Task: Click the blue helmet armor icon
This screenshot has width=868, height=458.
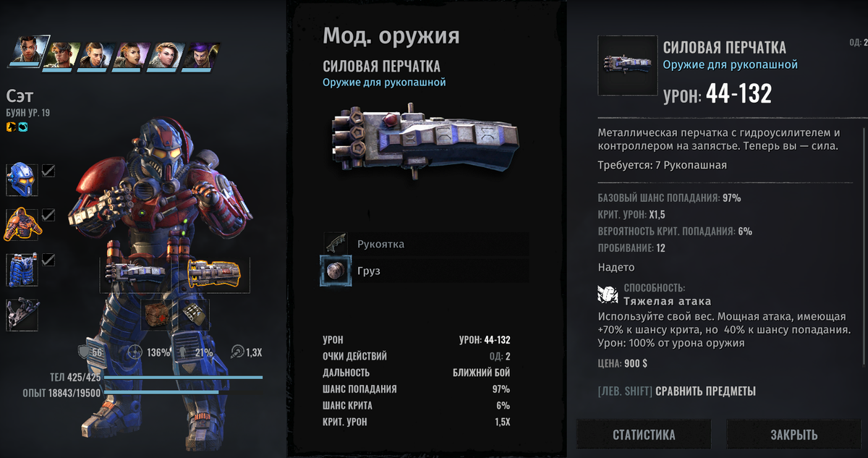Action: point(22,179)
